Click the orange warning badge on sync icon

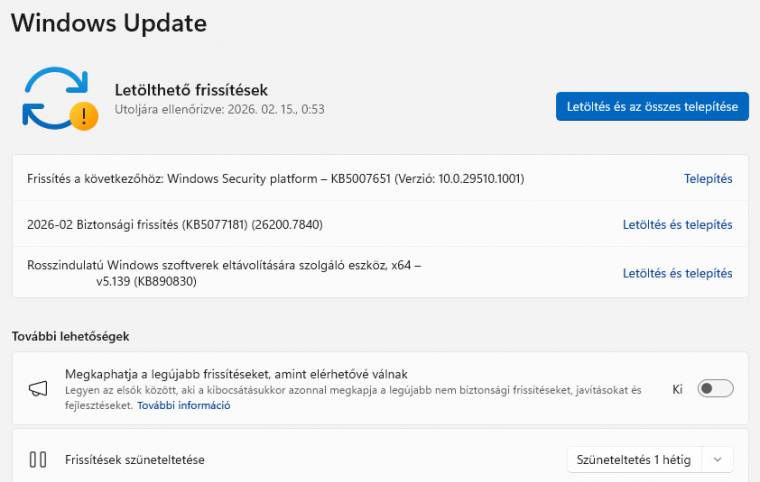pyautogui.click(x=85, y=117)
